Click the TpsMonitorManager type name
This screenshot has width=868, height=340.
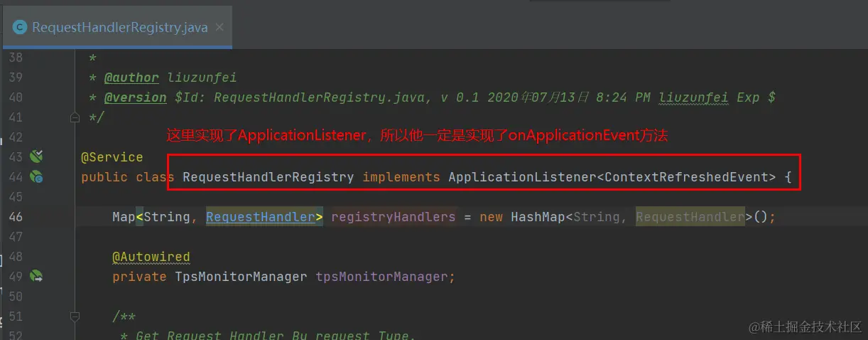[x=241, y=277]
